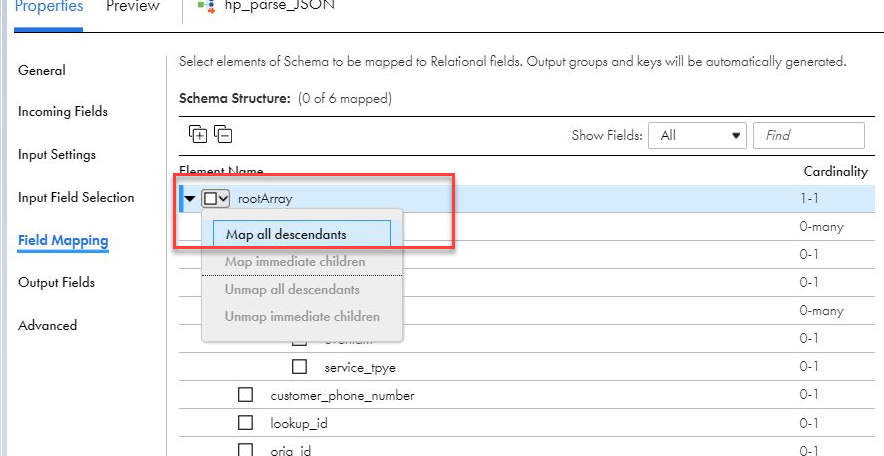Navigate to Output Fields section
884x456 pixels.
pyautogui.click(x=57, y=283)
